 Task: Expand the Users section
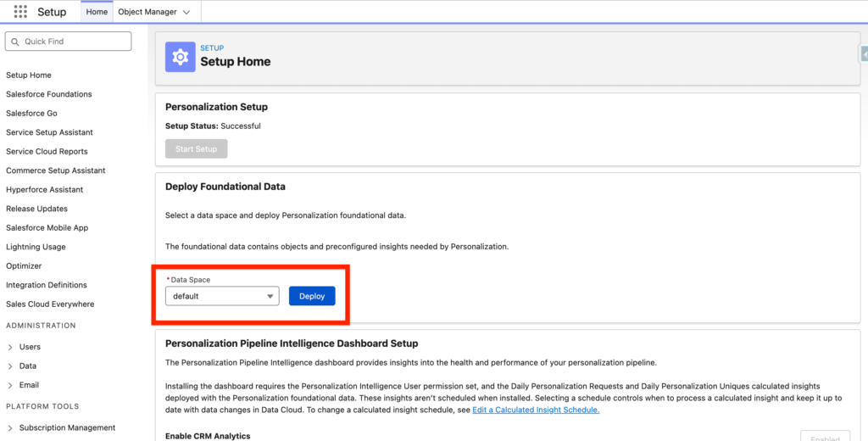(10, 347)
